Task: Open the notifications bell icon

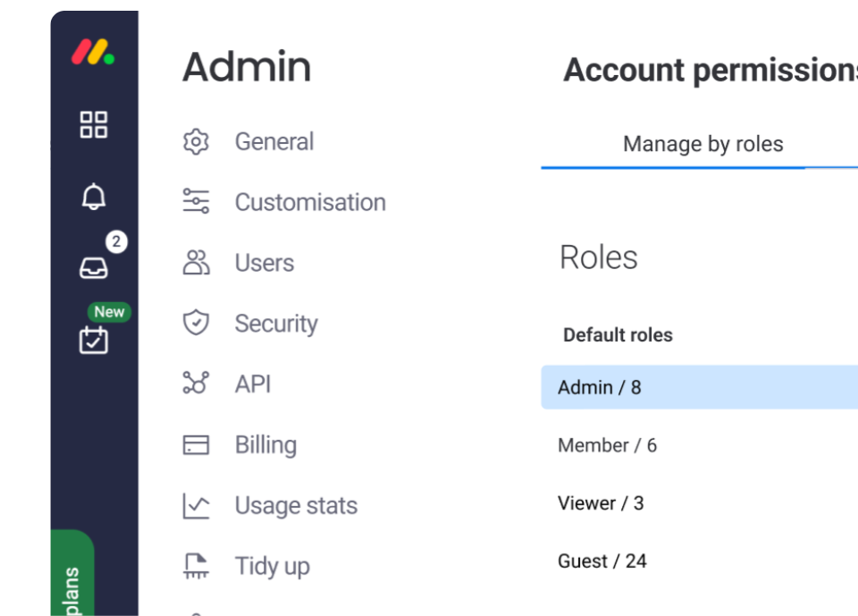Action: [93, 198]
